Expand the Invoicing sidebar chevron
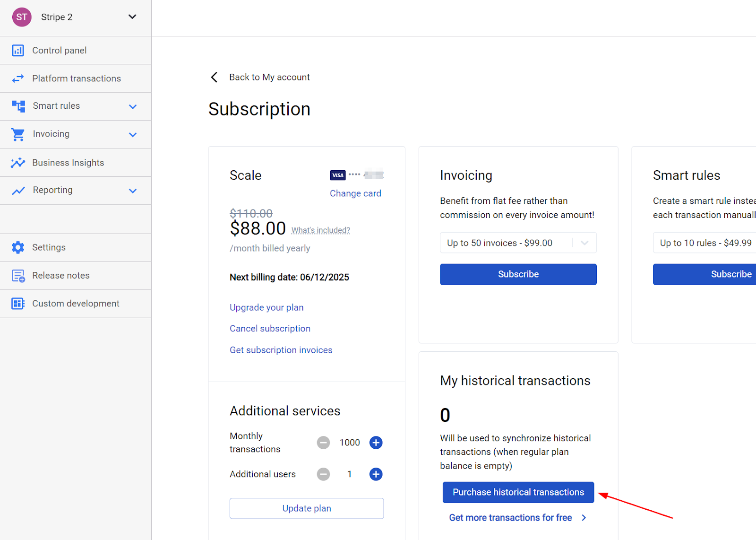 click(x=133, y=135)
